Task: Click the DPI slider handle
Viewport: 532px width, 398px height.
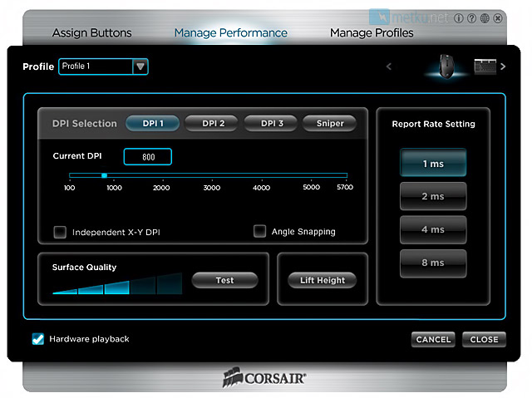Action: click(105, 175)
